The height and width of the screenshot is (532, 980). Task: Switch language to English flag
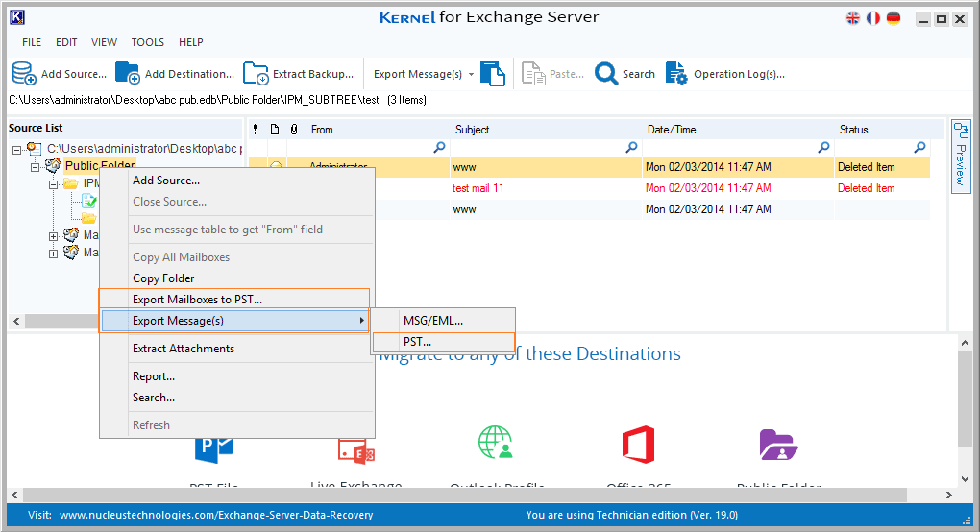[x=853, y=18]
